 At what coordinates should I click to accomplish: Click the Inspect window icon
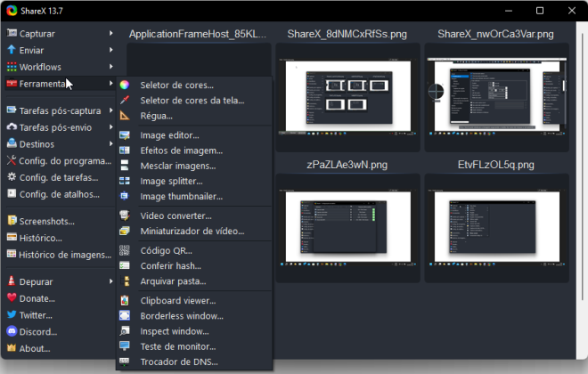point(125,331)
